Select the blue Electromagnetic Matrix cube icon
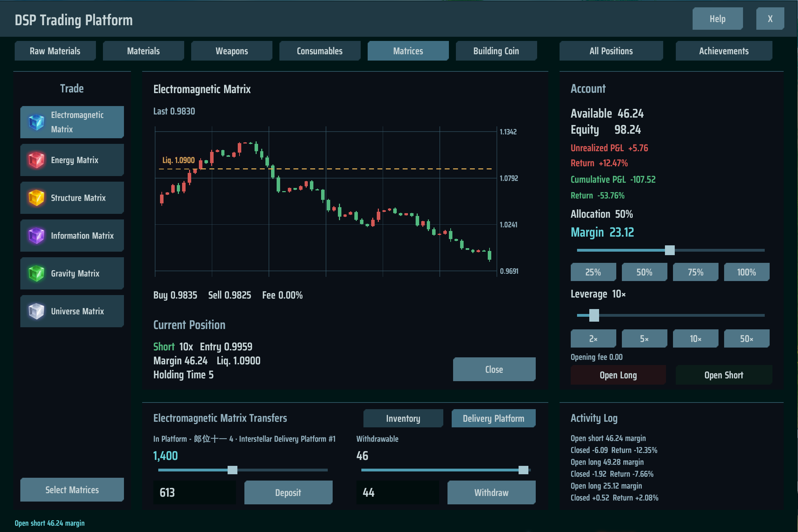798x532 pixels. pyautogui.click(x=36, y=122)
